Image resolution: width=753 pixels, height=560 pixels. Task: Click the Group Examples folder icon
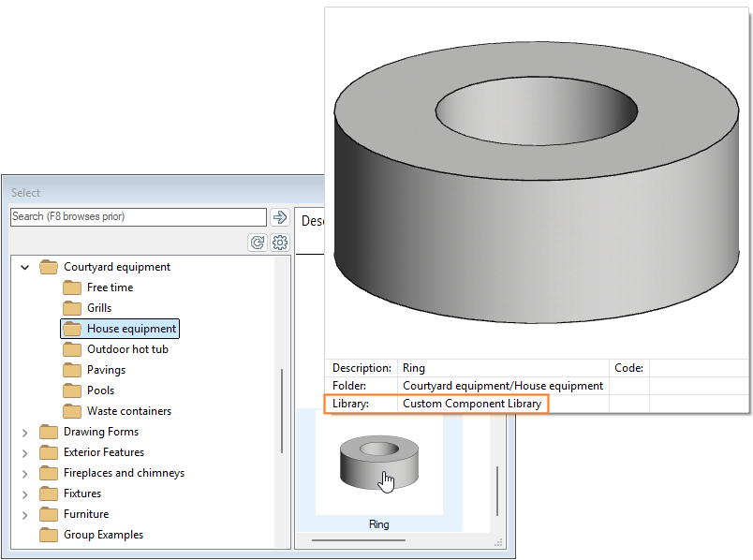[49, 535]
